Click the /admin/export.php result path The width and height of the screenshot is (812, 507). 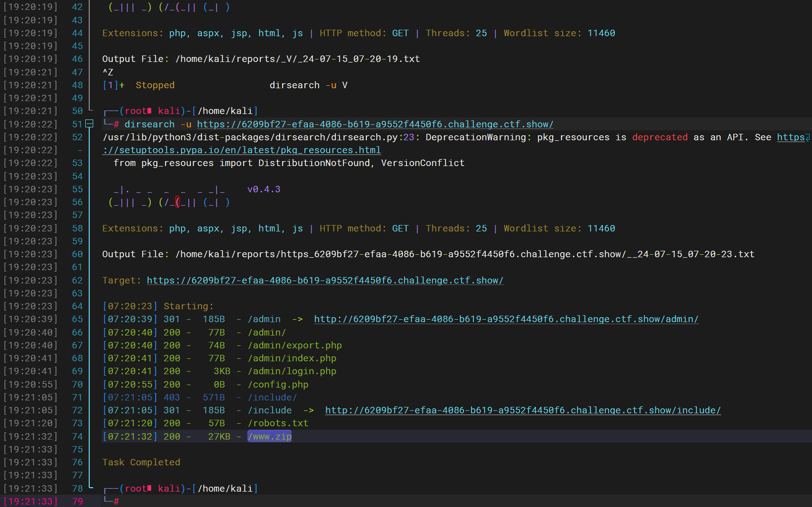pyautogui.click(x=295, y=345)
